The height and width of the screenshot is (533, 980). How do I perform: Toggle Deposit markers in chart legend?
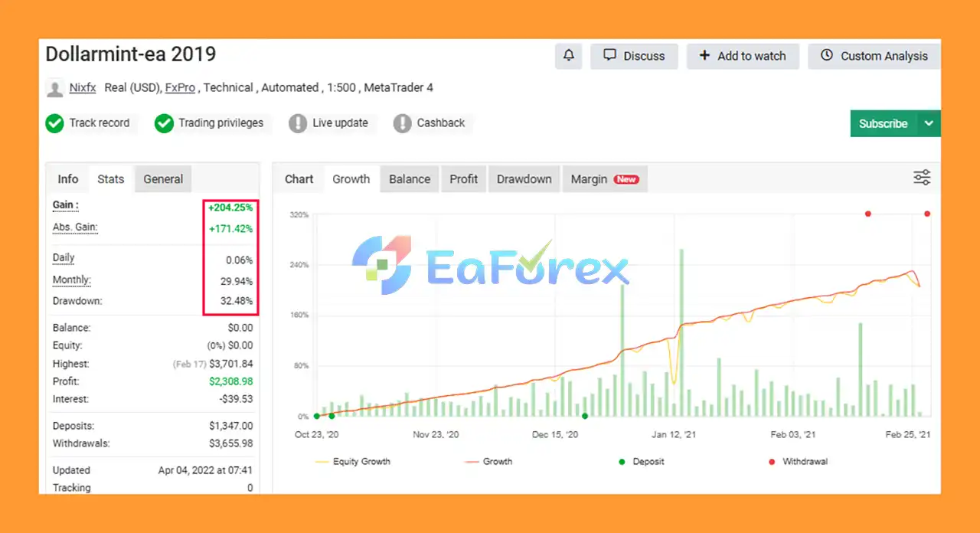pyautogui.click(x=642, y=462)
